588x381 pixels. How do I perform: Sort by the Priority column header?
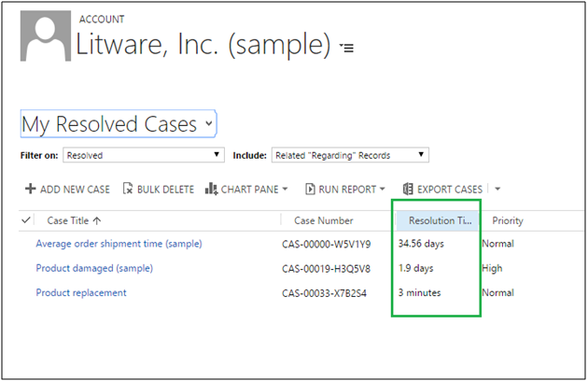tap(508, 220)
